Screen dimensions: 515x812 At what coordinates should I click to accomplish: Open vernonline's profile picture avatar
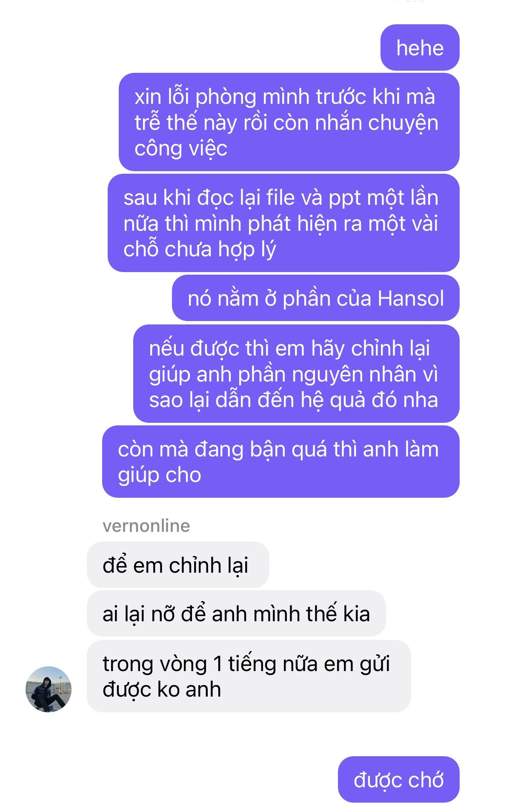pos(49,689)
